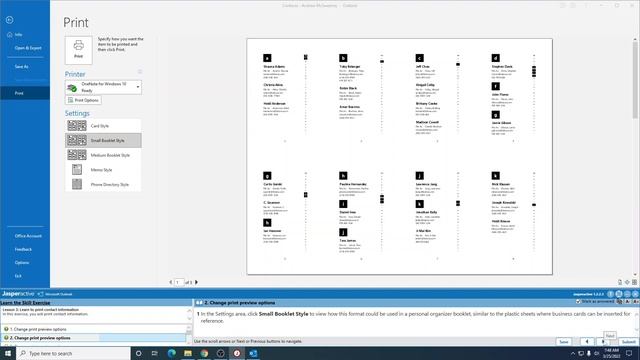
Task: Open the red Jasperactive taskbar icon
Action: [x=237, y=353]
